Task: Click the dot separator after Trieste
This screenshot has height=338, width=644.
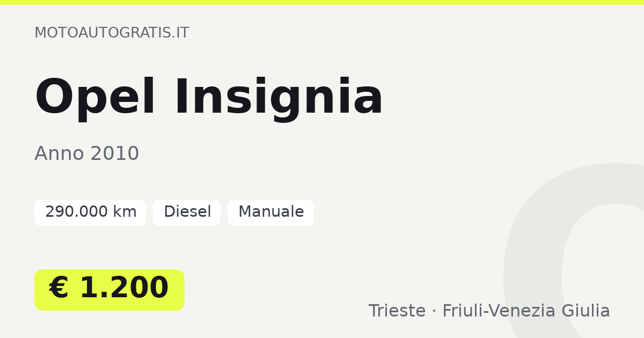Action: 434,312
